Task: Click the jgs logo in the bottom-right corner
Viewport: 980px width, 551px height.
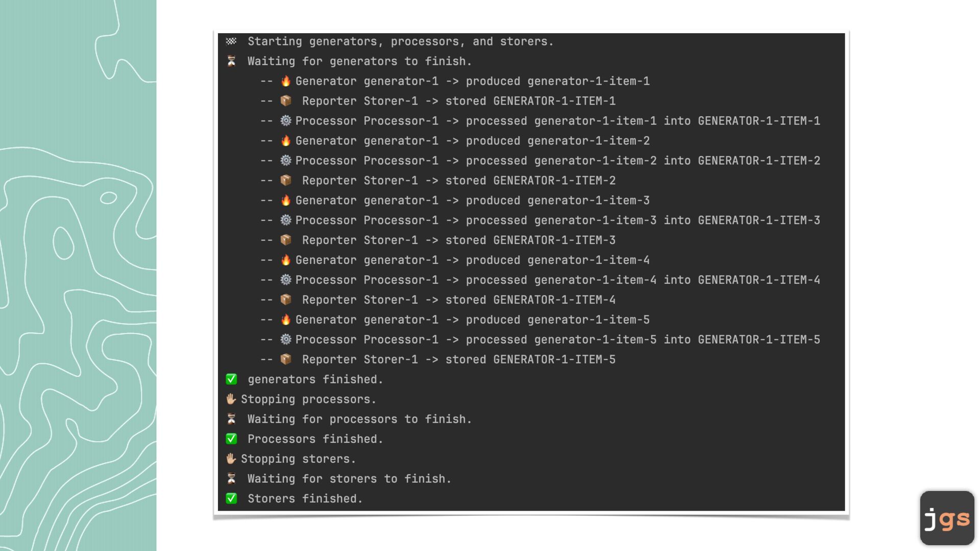Action: point(947,518)
